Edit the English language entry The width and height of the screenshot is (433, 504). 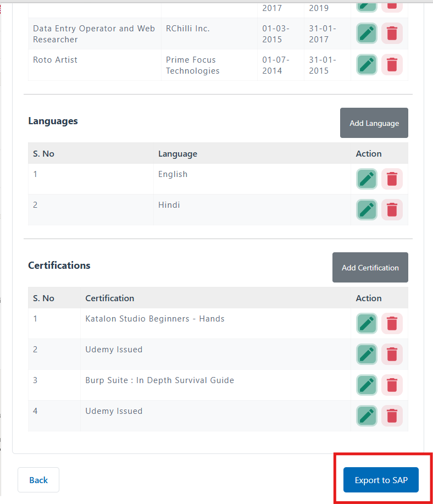[367, 179]
